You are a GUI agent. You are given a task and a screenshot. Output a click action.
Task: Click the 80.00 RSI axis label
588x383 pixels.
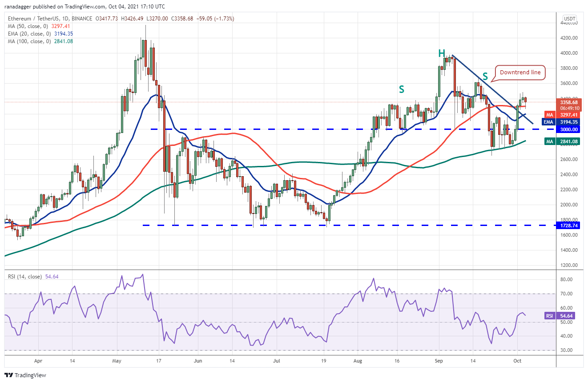(x=566, y=279)
